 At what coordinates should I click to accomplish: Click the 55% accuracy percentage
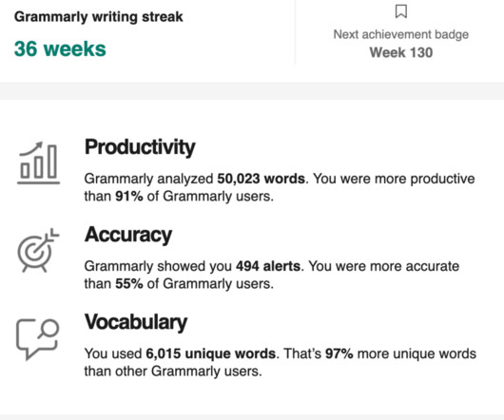(x=129, y=284)
